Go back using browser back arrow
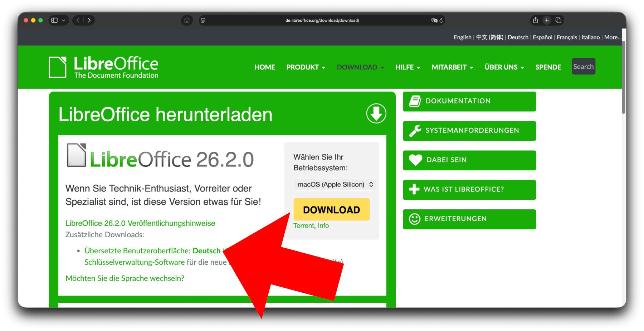This screenshot has width=644, height=331. pyautogui.click(x=78, y=20)
